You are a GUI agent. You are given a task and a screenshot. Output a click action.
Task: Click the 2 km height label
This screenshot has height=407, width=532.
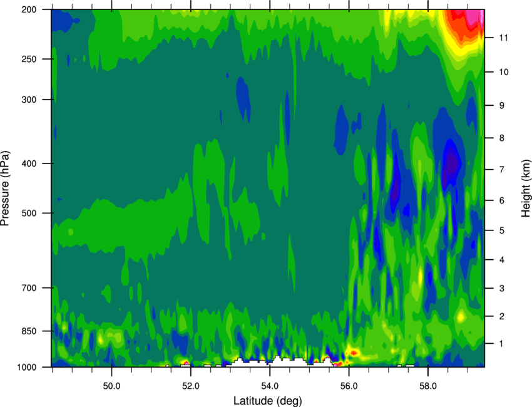tap(502, 316)
